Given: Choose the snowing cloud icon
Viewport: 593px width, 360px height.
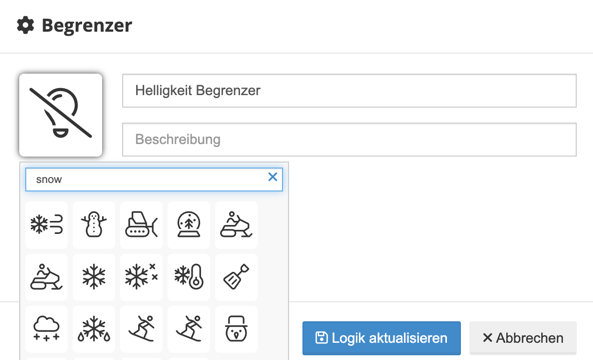Looking at the screenshot, I should (x=47, y=329).
